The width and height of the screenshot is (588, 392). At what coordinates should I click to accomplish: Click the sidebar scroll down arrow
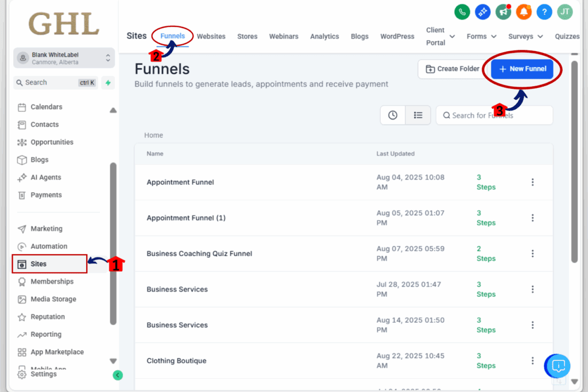[x=113, y=361]
